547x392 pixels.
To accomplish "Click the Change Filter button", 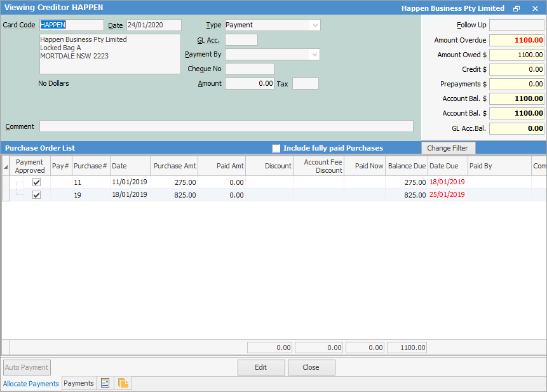I will point(448,148).
